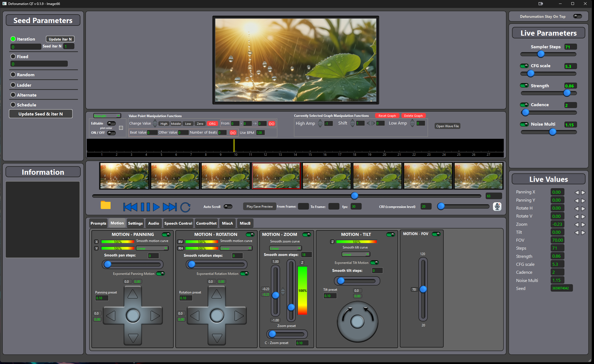Open the yellow folder icon
This screenshot has height=364, width=594.
click(x=105, y=205)
